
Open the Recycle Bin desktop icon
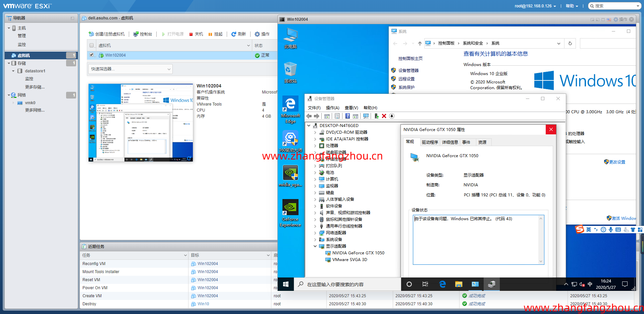pyautogui.click(x=290, y=72)
